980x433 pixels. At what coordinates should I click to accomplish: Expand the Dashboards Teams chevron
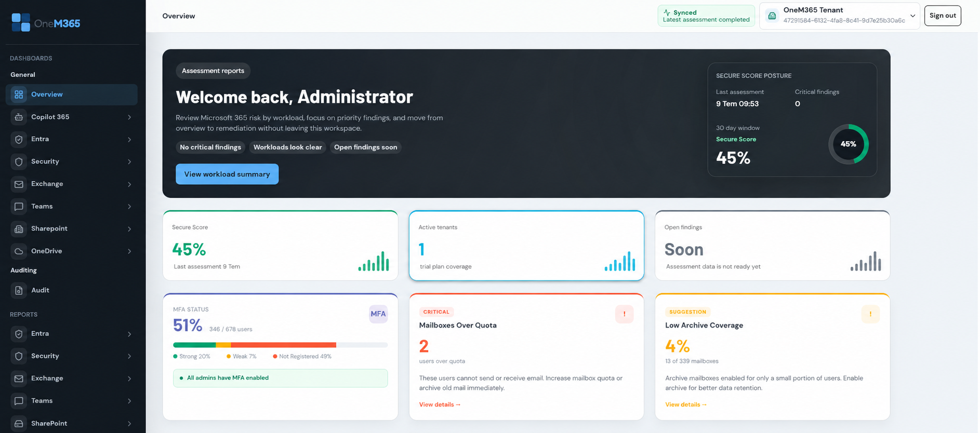[x=129, y=207]
